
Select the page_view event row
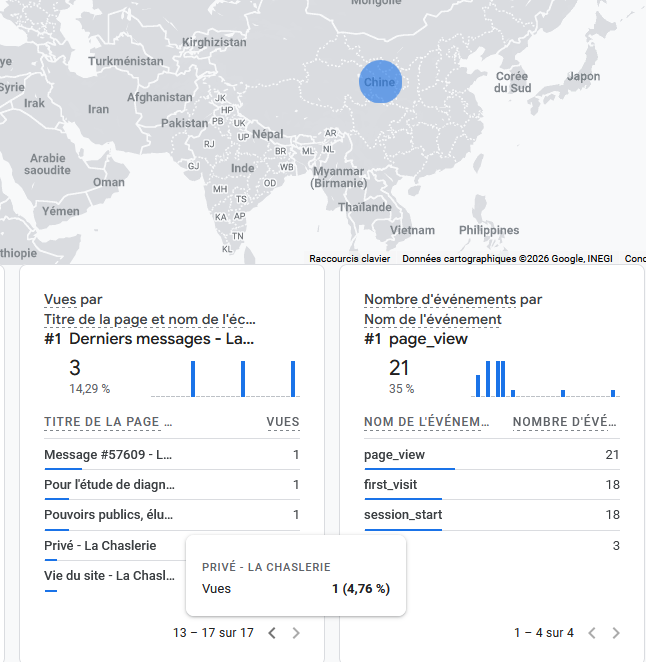(395, 455)
